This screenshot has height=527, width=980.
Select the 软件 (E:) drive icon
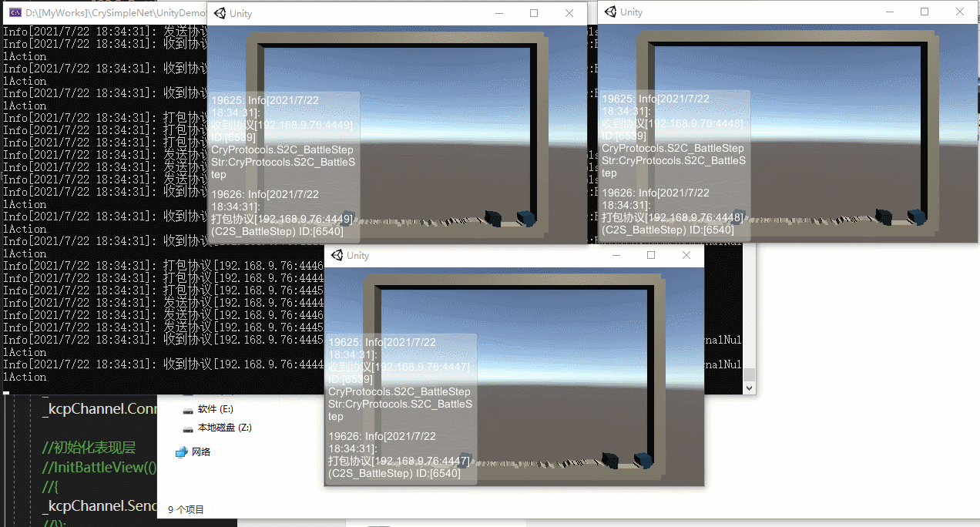tap(189, 409)
